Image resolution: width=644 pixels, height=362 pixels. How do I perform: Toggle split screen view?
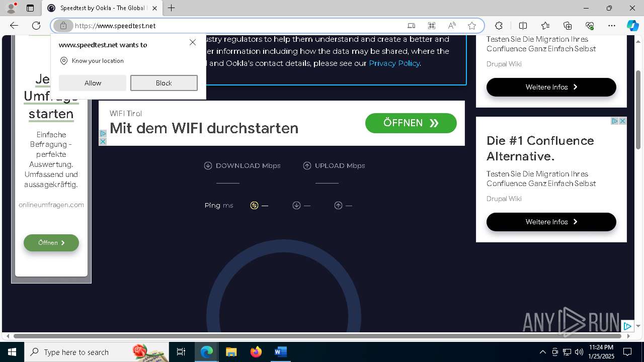[x=523, y=26]
